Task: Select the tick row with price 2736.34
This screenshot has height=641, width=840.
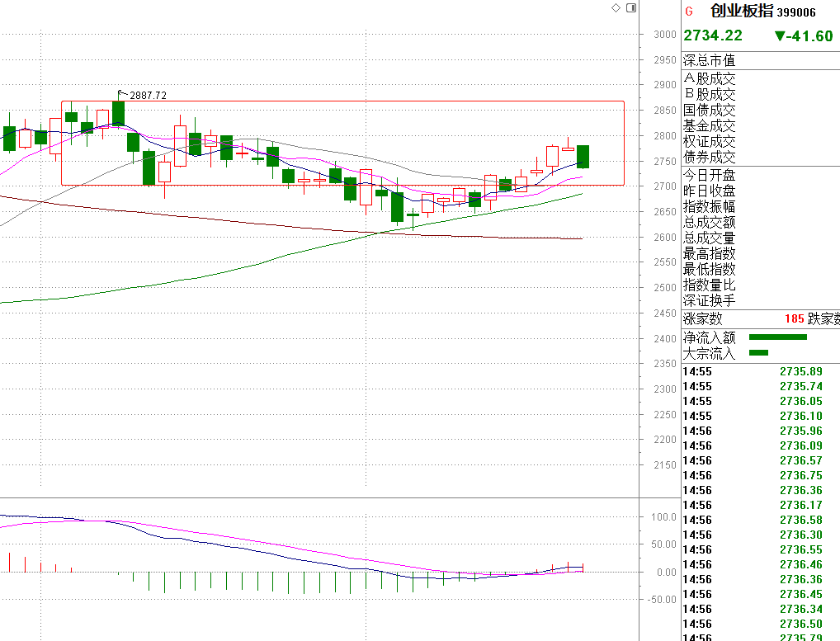Action: 761,610
